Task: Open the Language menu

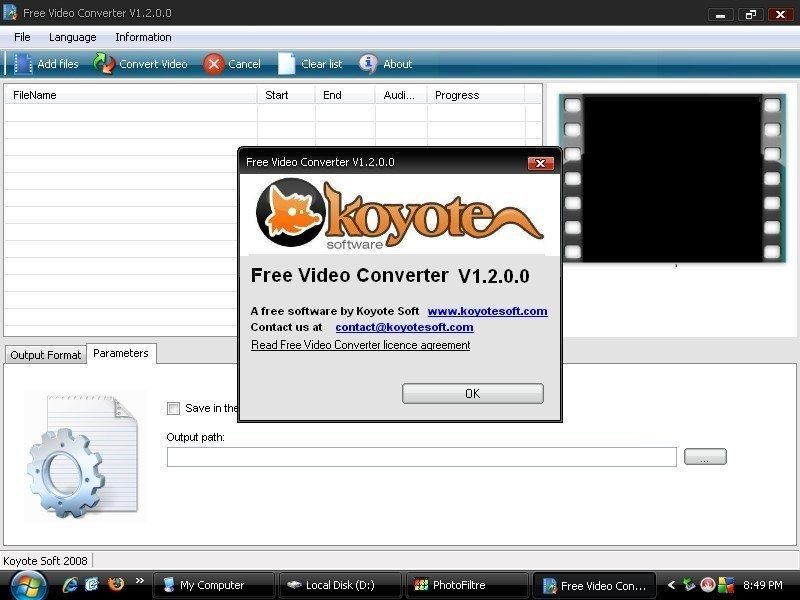Action: pyautogui.click(x=71, y=37)
